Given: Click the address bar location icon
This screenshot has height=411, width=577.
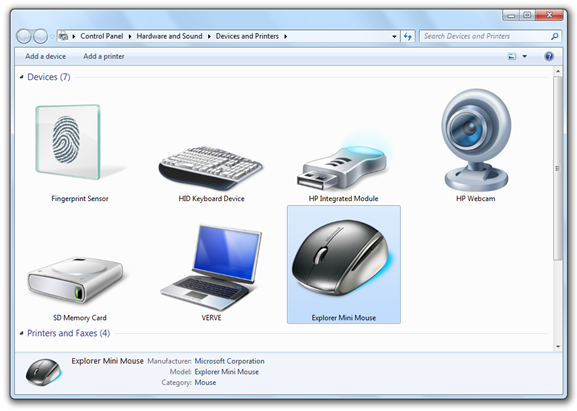Looking at the screenshot, I should point(64,36).
